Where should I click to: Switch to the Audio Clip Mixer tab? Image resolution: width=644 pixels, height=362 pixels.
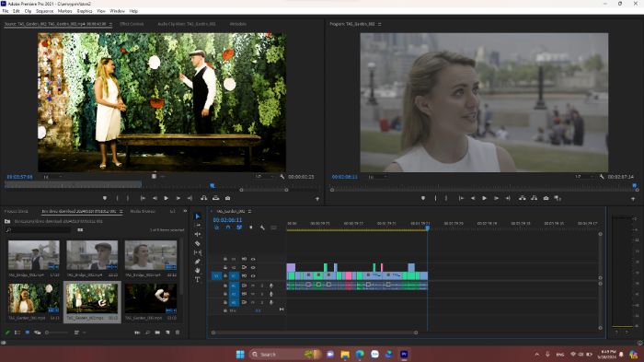pos(187,24)
